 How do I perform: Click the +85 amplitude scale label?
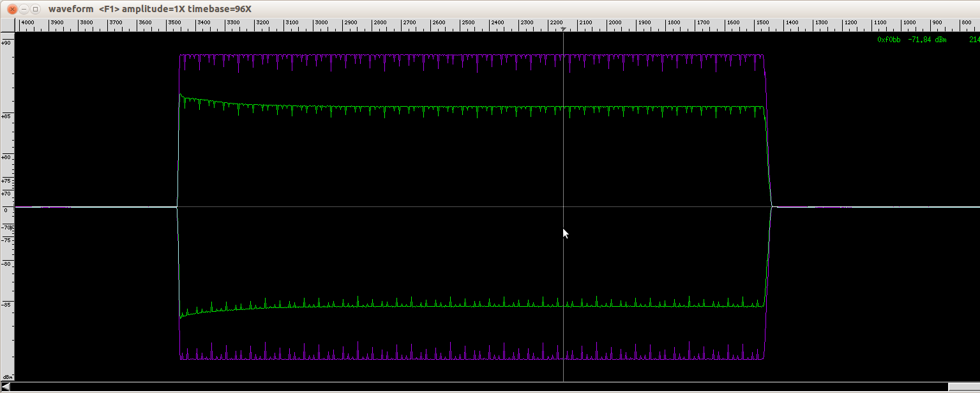coord(6,117)
